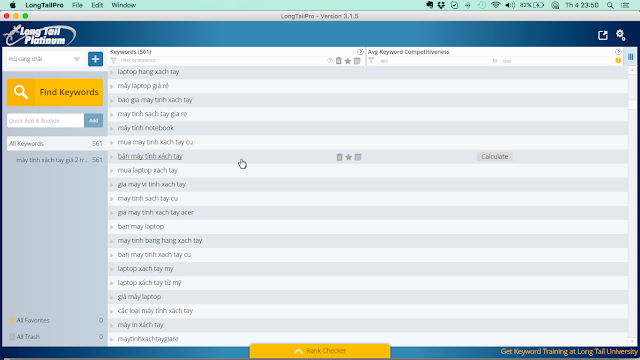This screenshot has height=360, width=640.
Task: Open Spotlight search icon
Action: [610, 5]
